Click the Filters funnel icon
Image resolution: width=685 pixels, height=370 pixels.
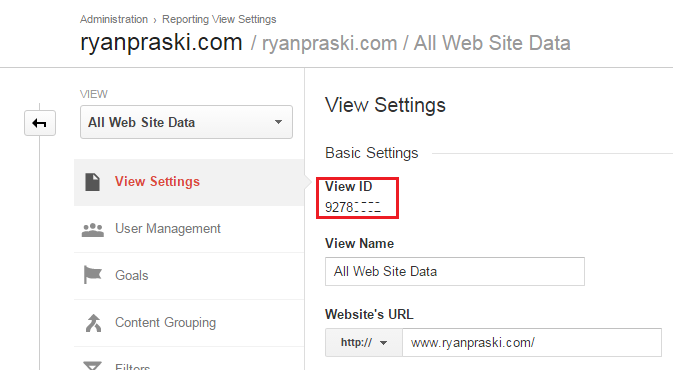(x=92, y=366)
